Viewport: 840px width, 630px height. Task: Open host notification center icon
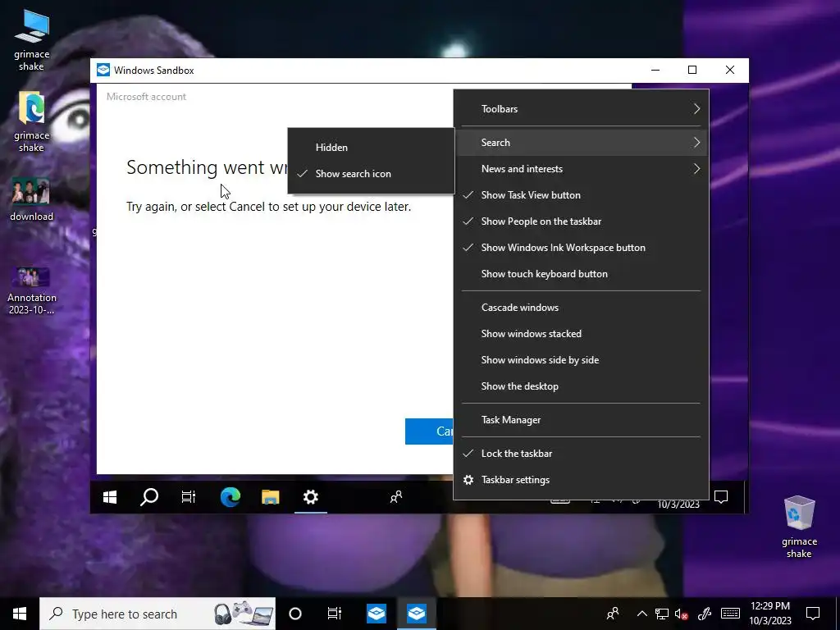pos(813,614)
